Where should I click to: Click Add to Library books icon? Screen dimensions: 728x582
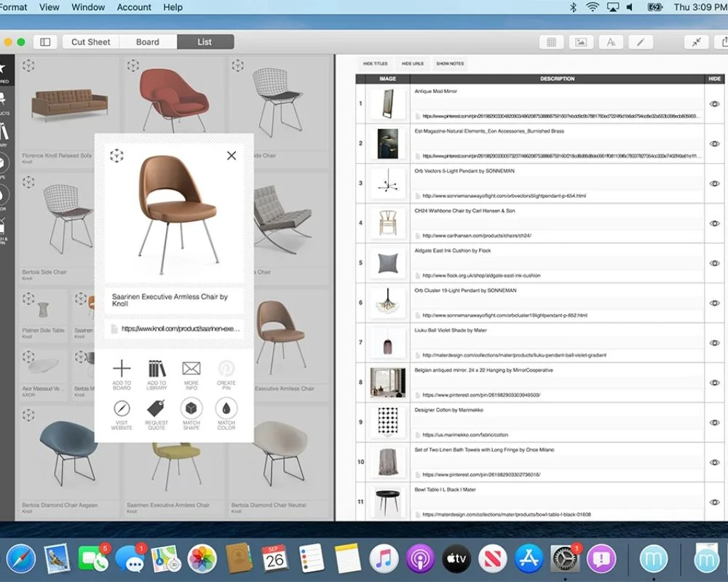(157, 369)
